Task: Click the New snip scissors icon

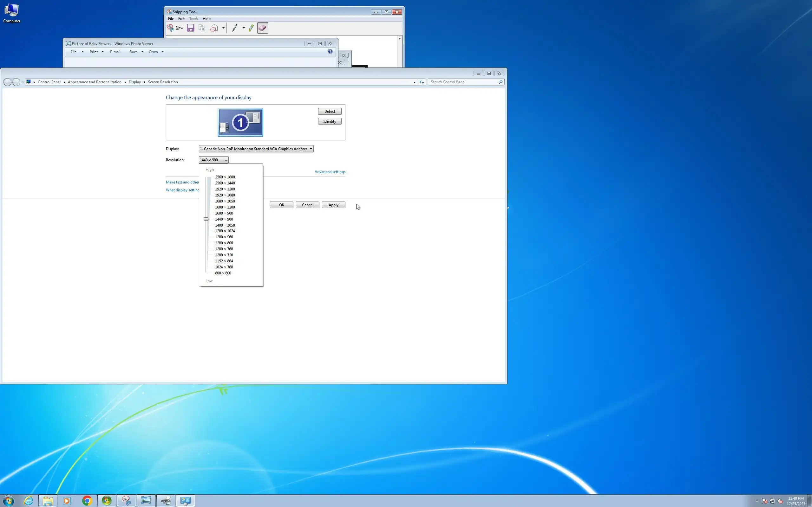Action: point(171,28)
